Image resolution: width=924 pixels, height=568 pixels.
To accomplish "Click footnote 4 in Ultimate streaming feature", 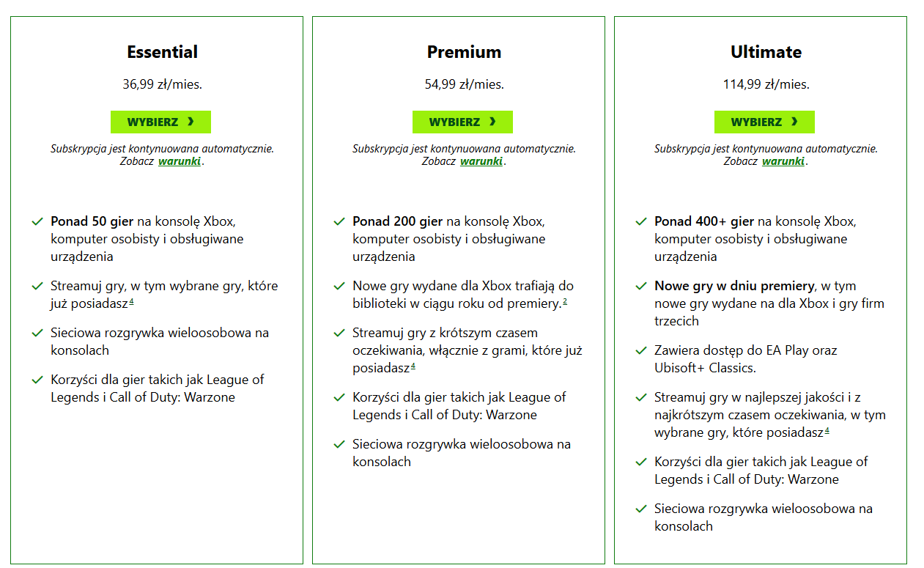I will [x=827, y=430].
